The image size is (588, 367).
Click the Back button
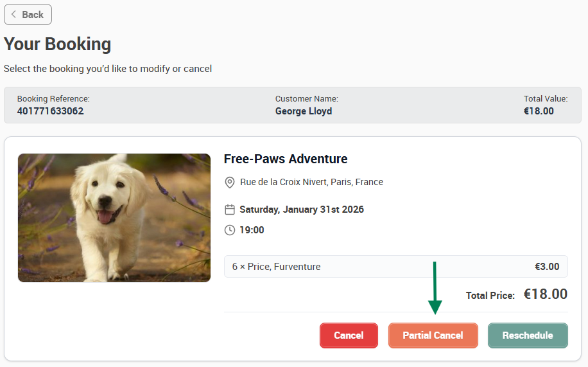tap(28, 15)
